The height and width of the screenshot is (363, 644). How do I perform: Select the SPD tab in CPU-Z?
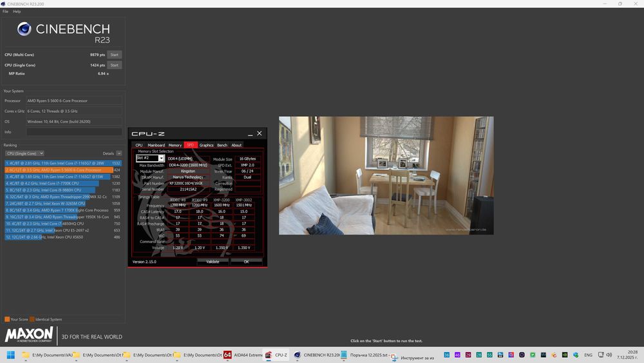pos(191,145)
